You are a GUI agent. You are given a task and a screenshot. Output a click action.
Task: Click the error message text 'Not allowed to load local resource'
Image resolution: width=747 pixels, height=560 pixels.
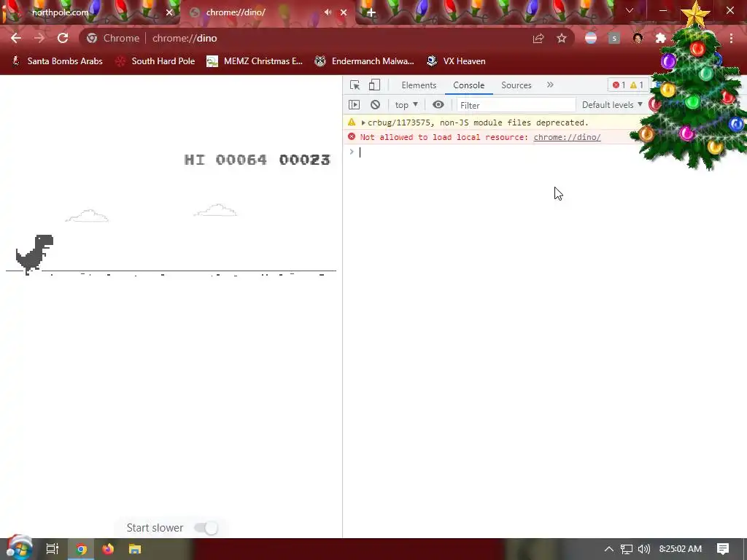[x=444, y=137]
